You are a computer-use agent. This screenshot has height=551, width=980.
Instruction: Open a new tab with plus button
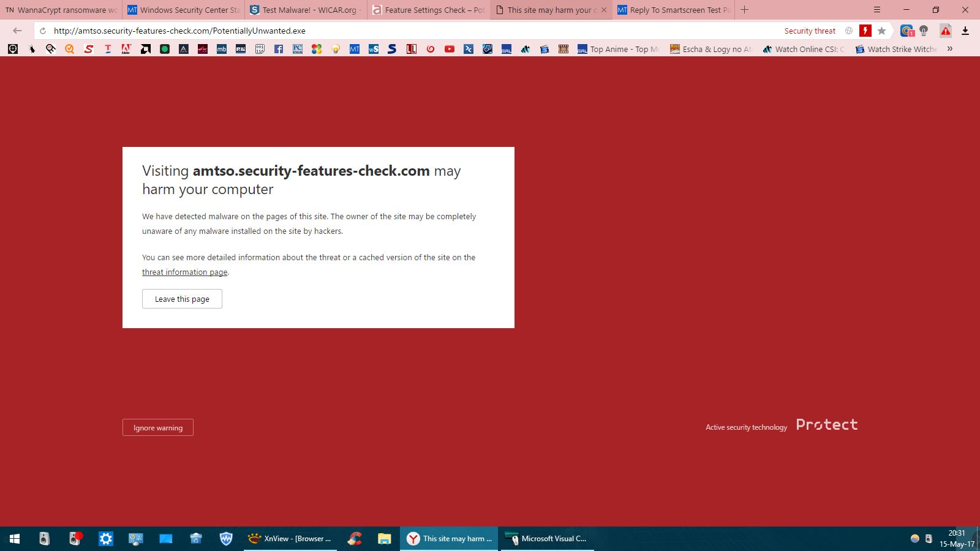tap(745, 10)
